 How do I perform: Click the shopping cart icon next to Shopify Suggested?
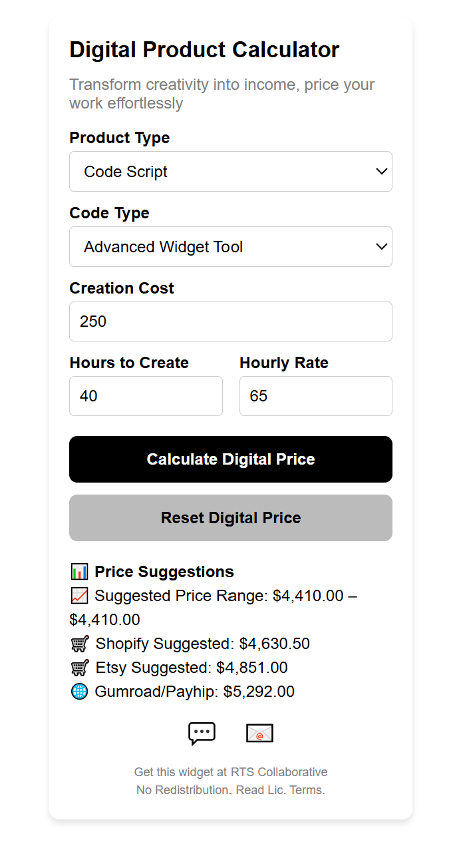(x=80, y=644)
